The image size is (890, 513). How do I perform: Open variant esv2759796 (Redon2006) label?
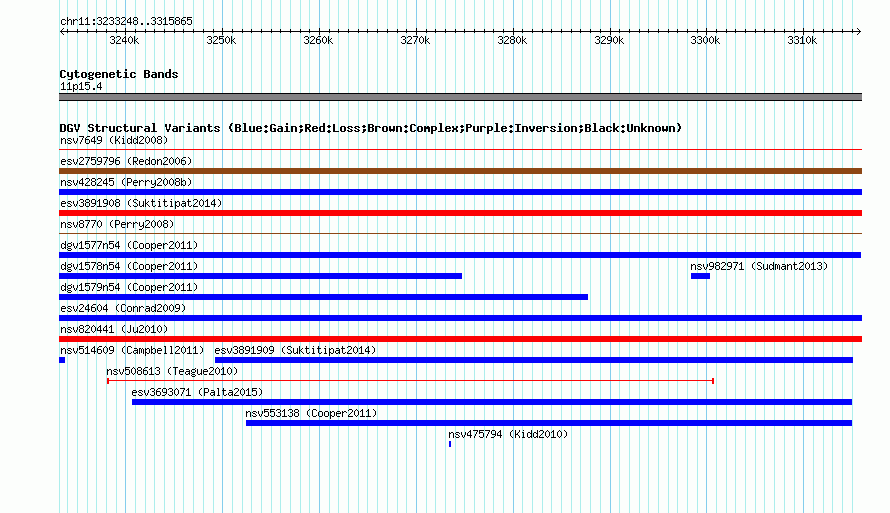pos(126,161)
